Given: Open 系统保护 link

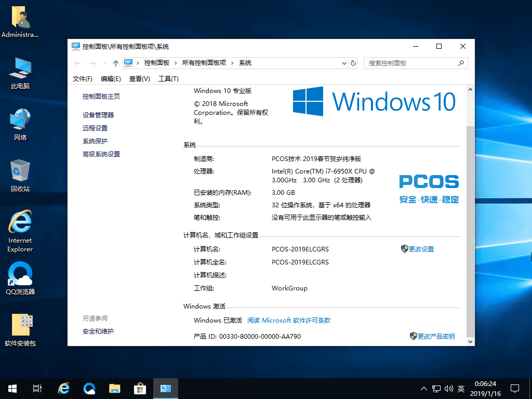Looking at the screenshot, I should point(95,141).
